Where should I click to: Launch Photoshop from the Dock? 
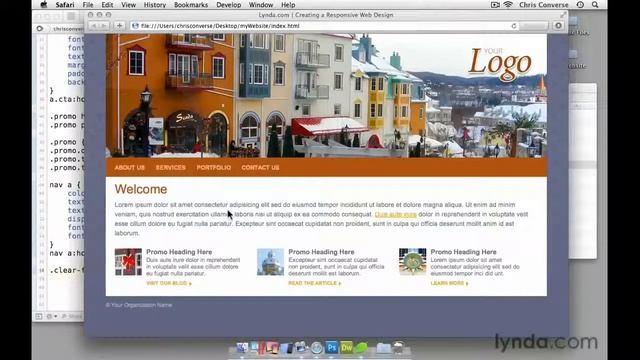tap(331, 348)
